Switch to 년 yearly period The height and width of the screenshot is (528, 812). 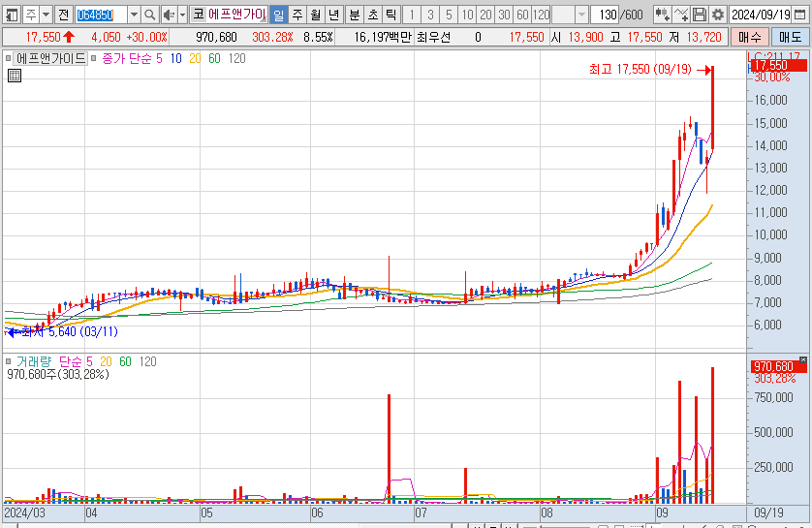pos(334,15)
